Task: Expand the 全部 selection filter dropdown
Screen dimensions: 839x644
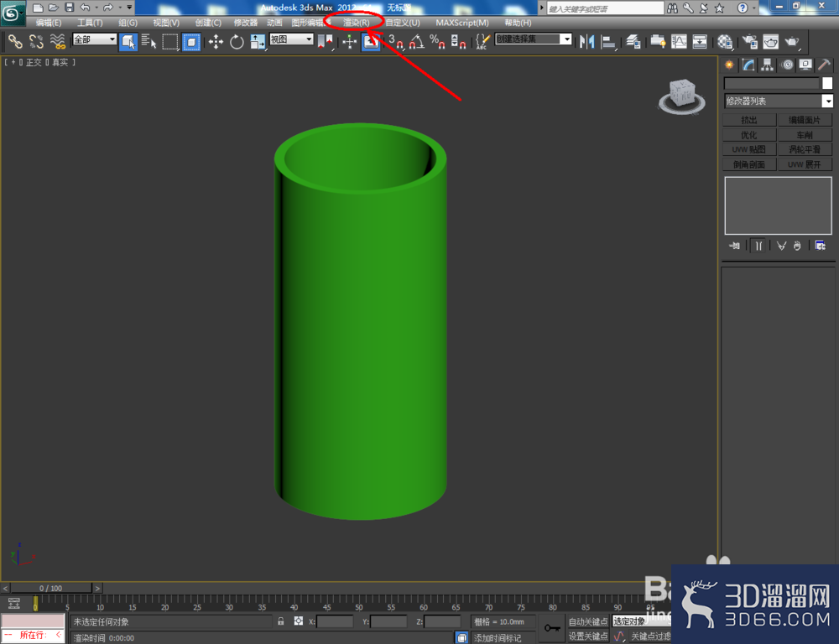Action: pos(112,39)
